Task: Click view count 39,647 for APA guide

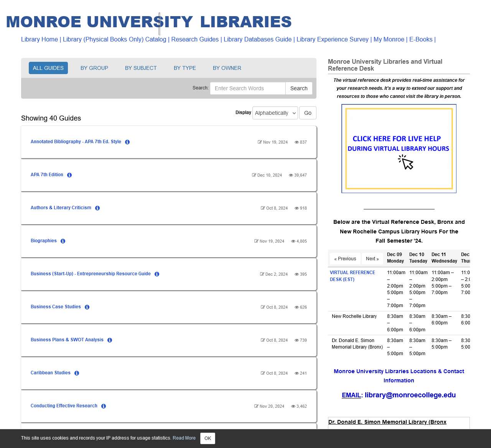Action: [x=298, y=175]
